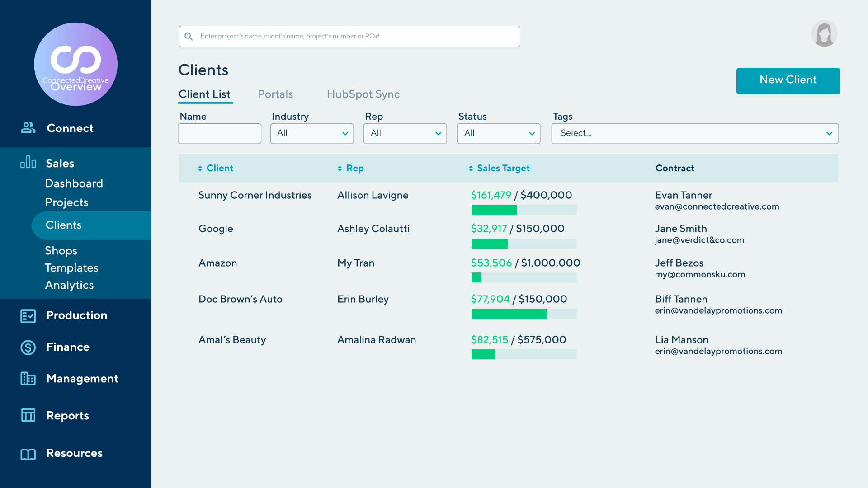
Task: Expand the Tags select dropdown
Action: (x=694, y=134)
